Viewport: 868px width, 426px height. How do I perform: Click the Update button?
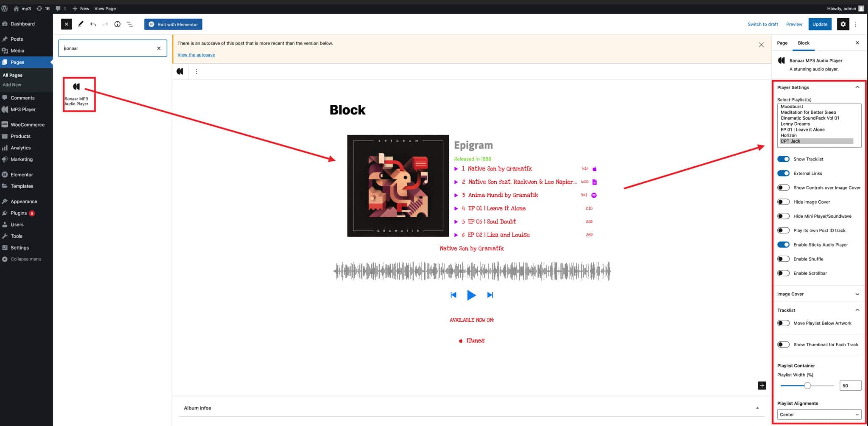coord(820,24)
